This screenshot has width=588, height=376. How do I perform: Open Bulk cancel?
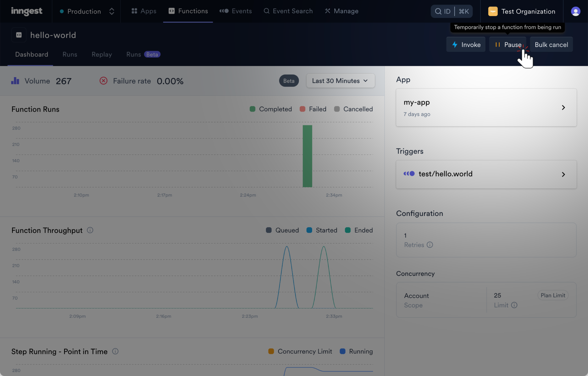[551, 45]
